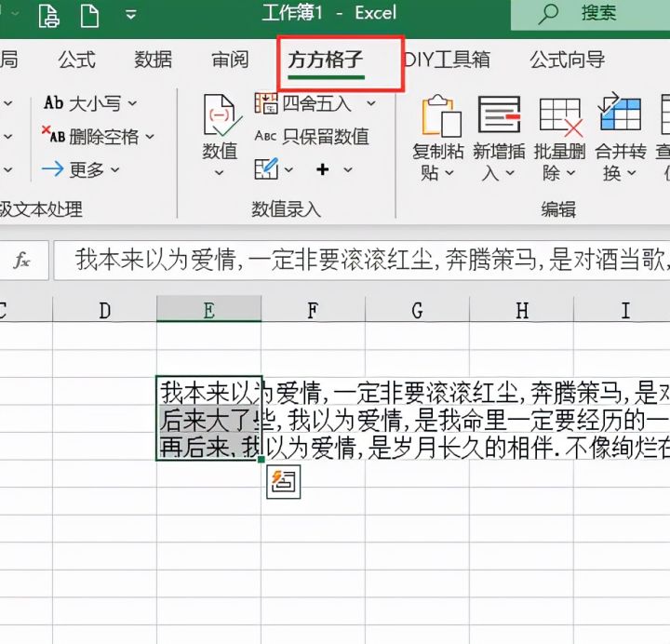Open the 四舍五入 dropdown arrow

coord(371,103)
